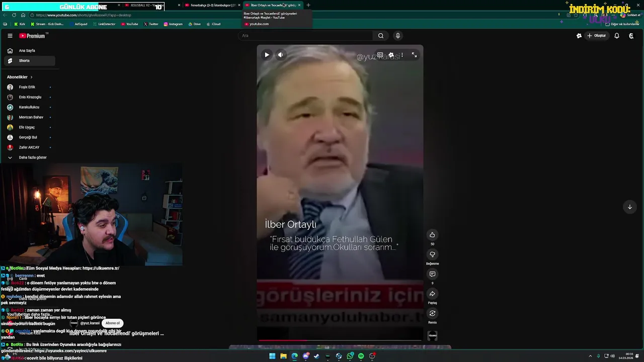Submit search with magnifier button
Screen dimensions: 644x362
pos(381,36)
